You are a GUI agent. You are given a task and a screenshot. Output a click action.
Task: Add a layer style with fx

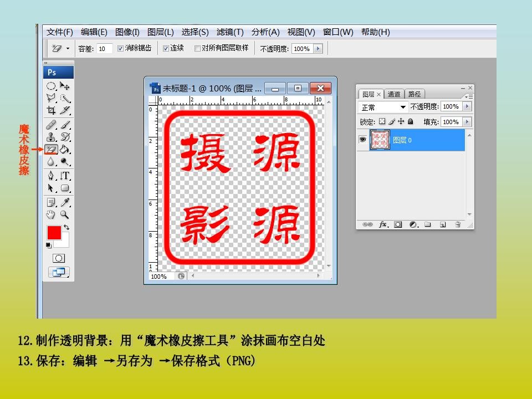coord(383,224)
